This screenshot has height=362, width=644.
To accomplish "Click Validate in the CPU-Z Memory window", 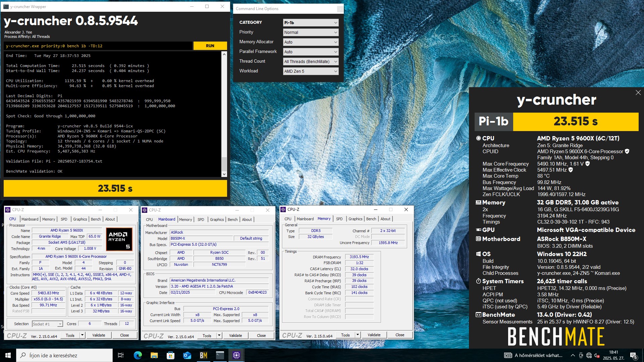I will coord(374,335).
